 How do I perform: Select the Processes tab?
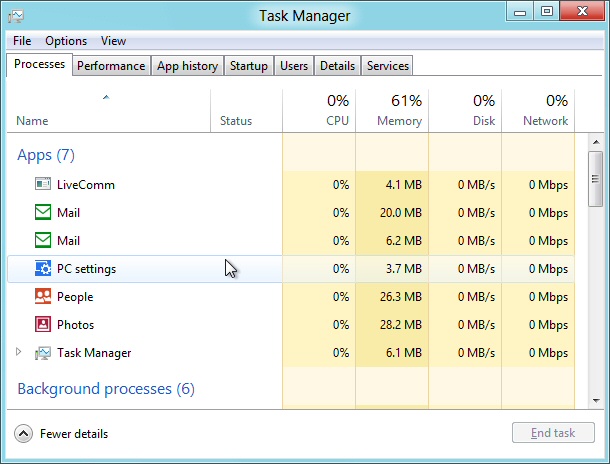(x=39, y=64)
